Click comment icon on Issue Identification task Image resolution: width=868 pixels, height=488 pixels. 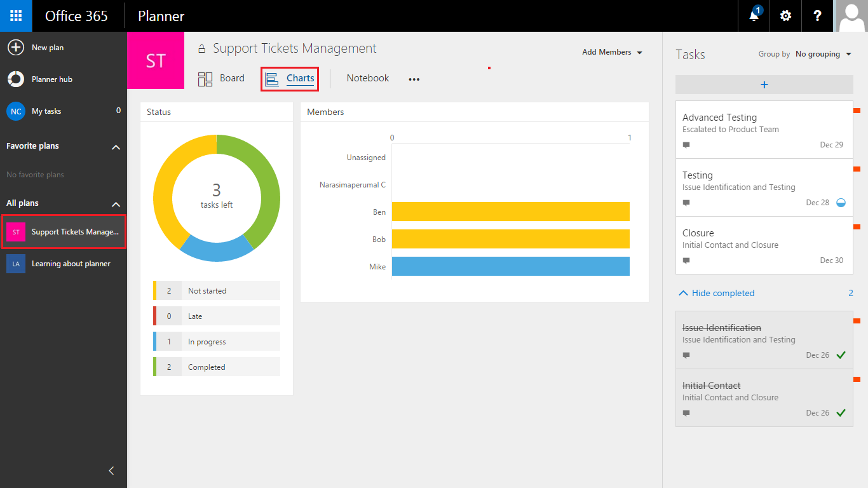point(686,355)
